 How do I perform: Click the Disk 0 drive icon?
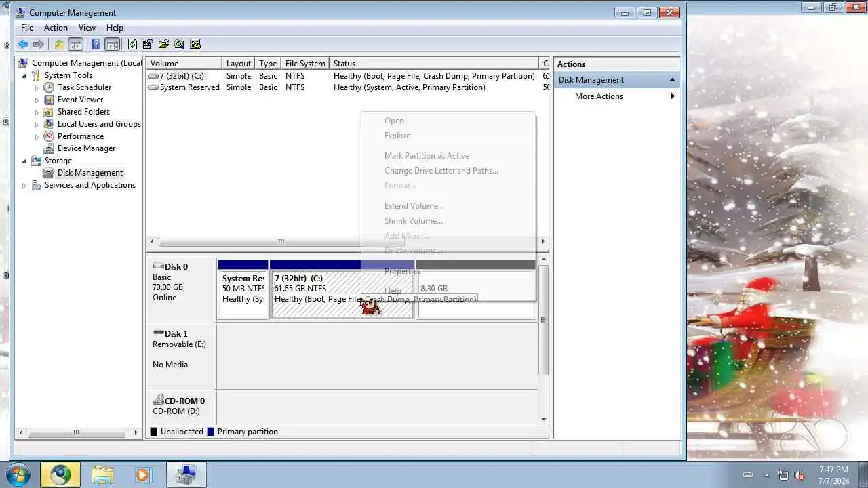[158, 266]
